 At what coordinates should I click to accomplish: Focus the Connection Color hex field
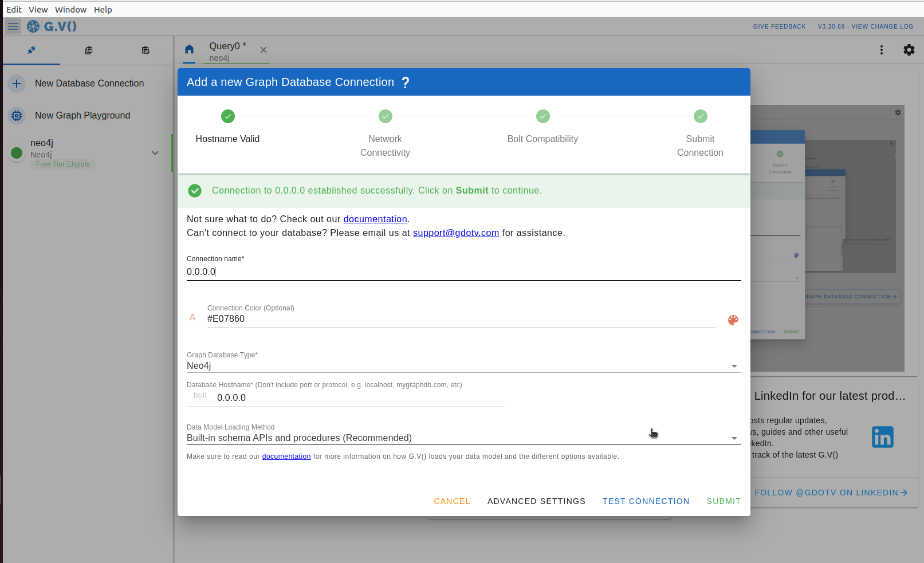coord(462,319)
